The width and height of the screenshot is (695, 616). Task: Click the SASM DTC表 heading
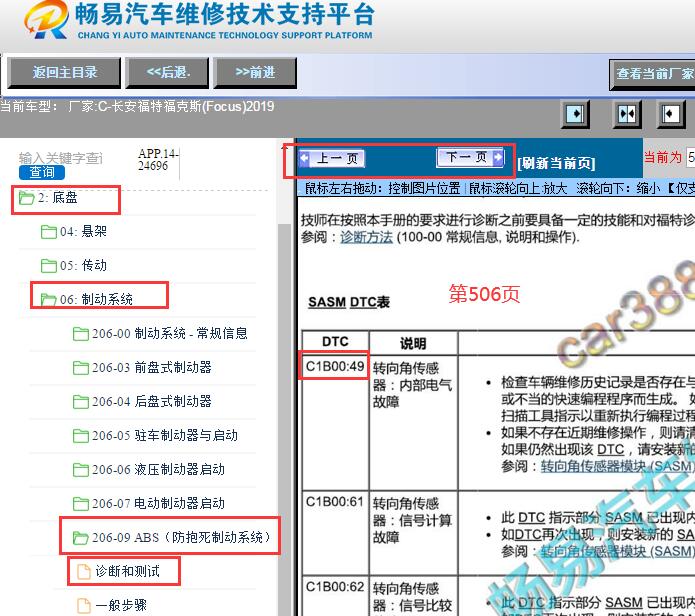pyautogui.click(x=349, y=303)
